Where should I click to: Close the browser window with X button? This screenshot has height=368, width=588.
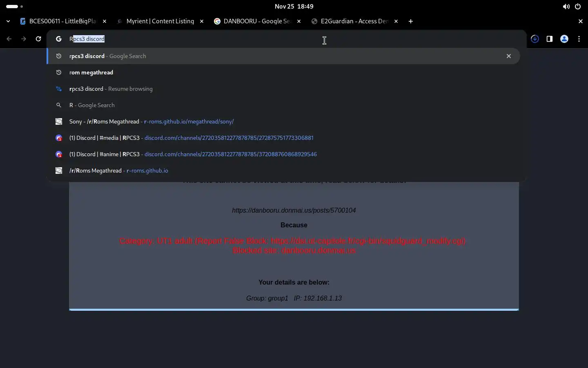[581, 21]
